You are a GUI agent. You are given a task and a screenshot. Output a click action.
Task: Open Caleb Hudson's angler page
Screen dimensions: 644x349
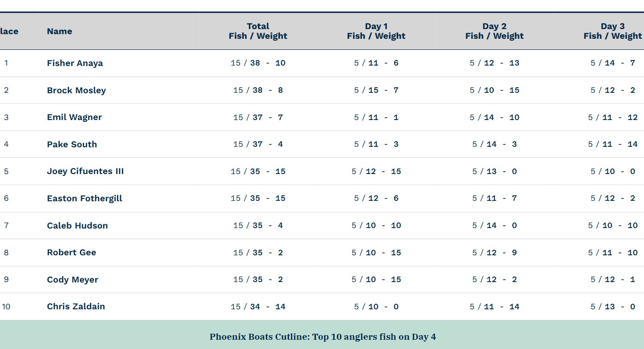point(77,226)
